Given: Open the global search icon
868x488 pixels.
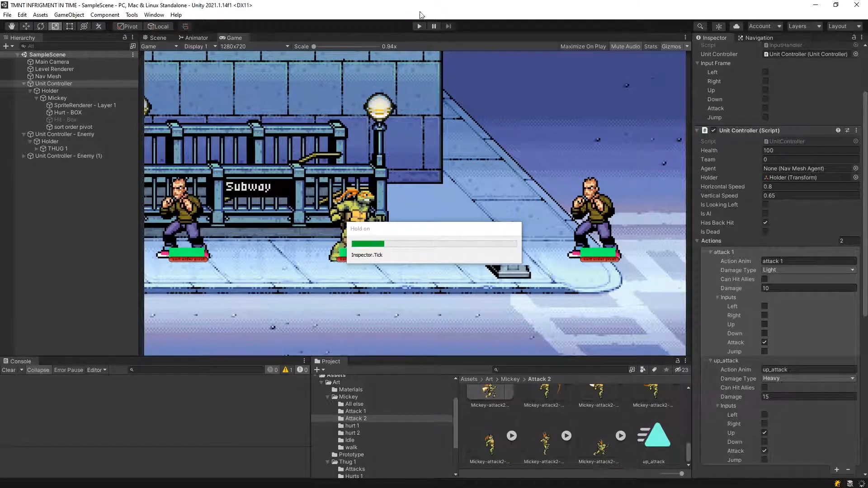Looking at the screenshot, I should (700, 26).
